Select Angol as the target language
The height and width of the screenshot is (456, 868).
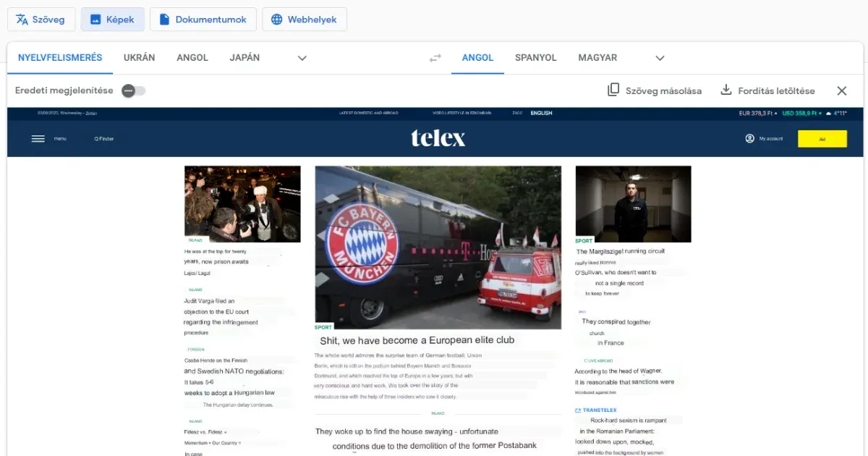pyautogui.click(x=477, y=58)
